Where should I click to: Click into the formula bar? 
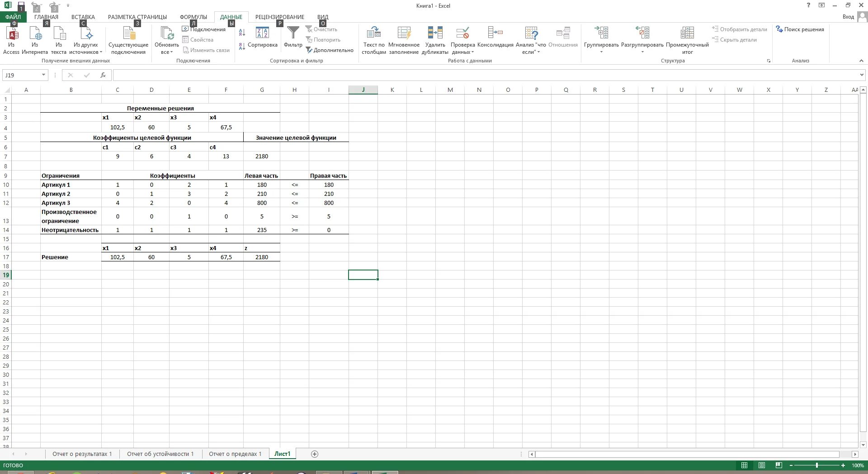pyautogui.click(x=486, y=75)
